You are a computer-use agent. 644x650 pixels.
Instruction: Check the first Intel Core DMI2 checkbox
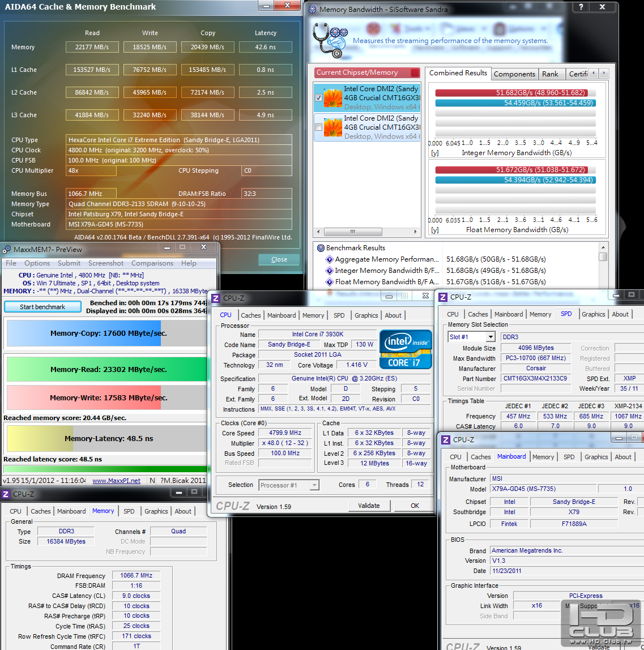318,98
